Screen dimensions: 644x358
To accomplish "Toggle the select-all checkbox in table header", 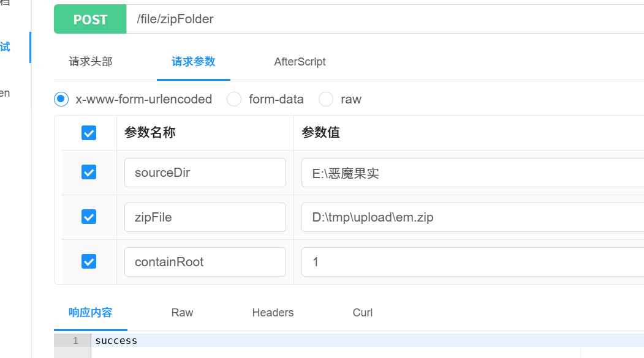I will click(x=89, y=133).
